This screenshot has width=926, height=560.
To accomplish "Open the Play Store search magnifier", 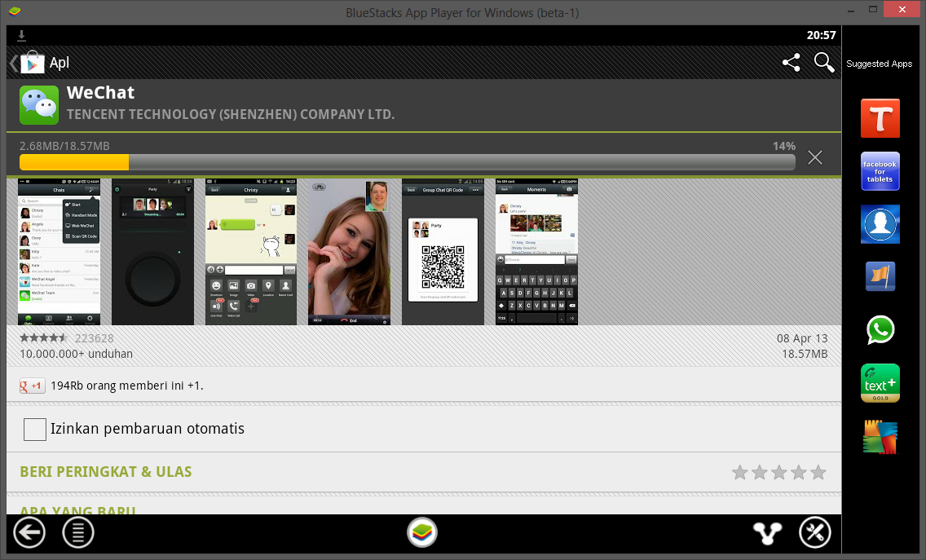I will pos(824,62).
